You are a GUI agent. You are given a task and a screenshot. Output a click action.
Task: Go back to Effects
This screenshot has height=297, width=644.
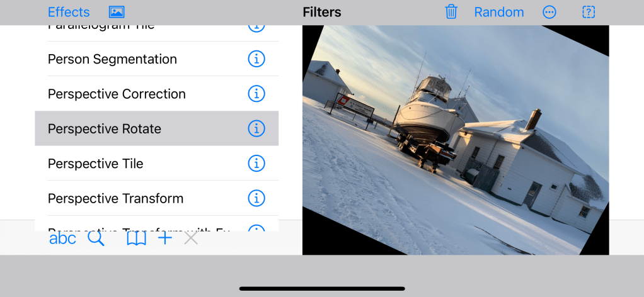[69, 12]
